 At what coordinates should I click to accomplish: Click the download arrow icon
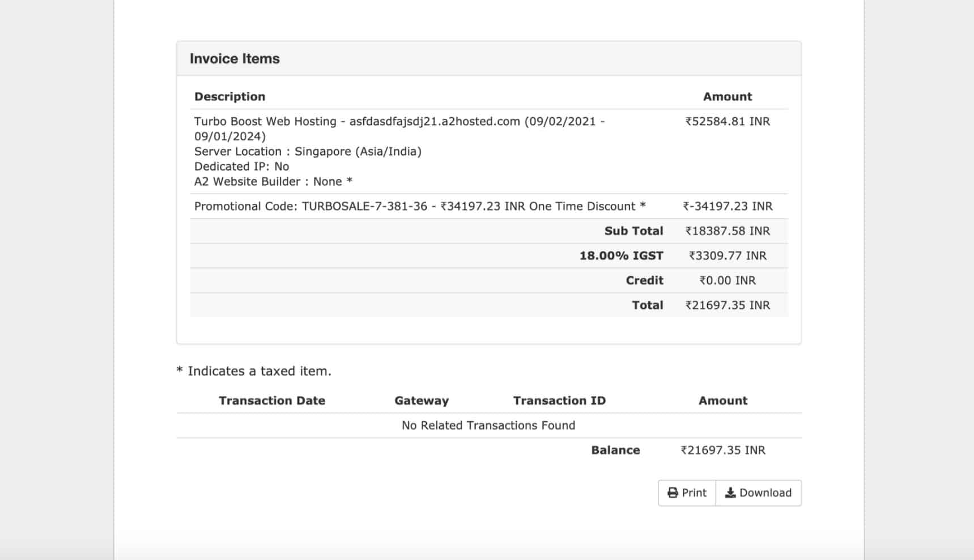coord(730,493)
